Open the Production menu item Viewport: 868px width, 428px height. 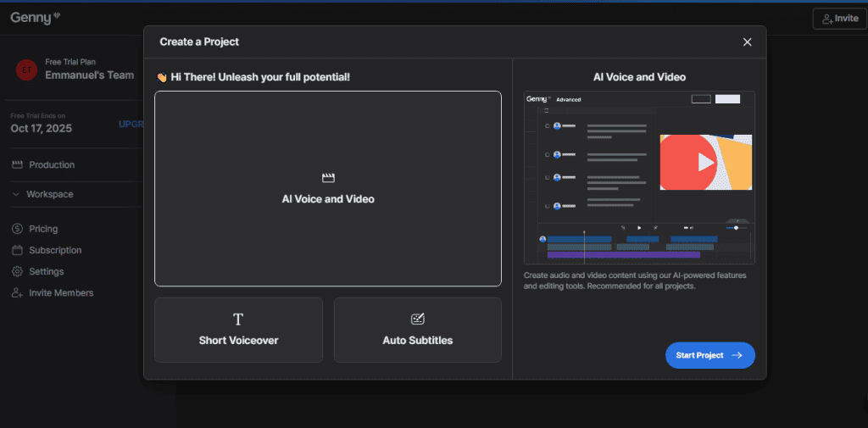point(52,164)
